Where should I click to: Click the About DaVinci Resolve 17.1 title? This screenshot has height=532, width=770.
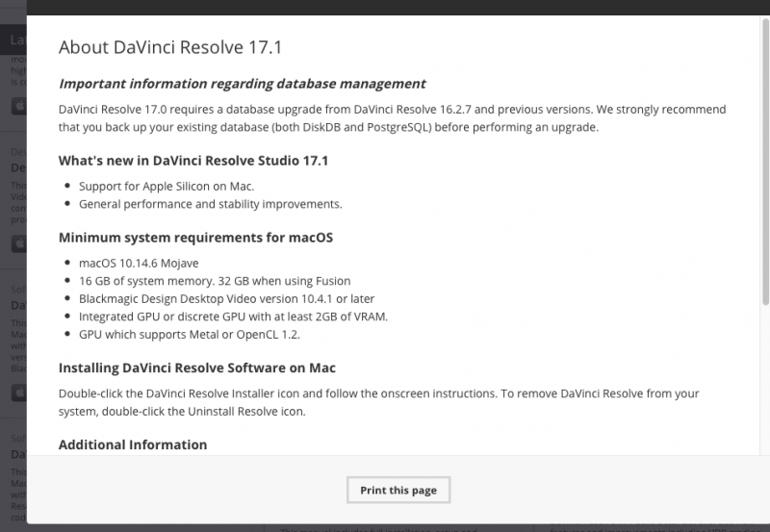[170, 47]
